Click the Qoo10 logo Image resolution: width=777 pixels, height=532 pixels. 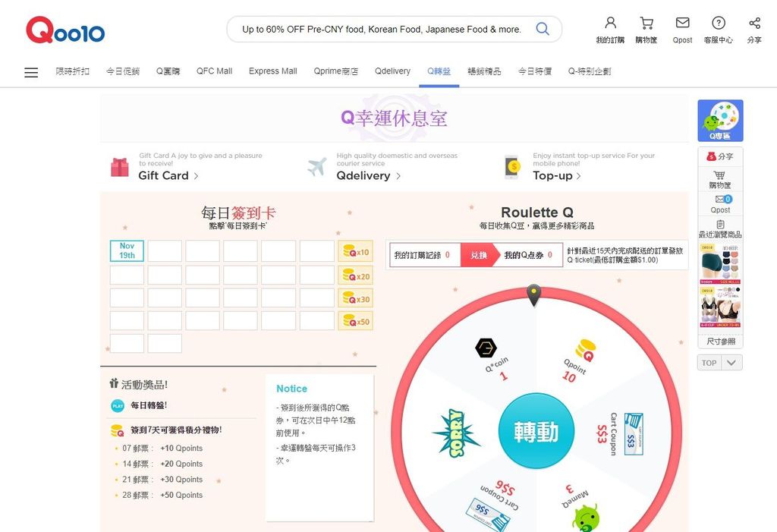pyautogui.click(x=65, y=30)
